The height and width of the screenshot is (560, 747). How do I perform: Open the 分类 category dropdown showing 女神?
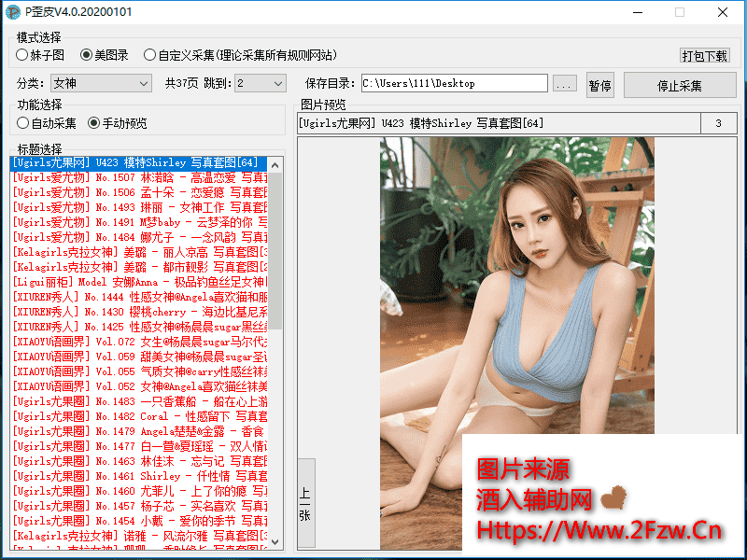tap(102, 83)
